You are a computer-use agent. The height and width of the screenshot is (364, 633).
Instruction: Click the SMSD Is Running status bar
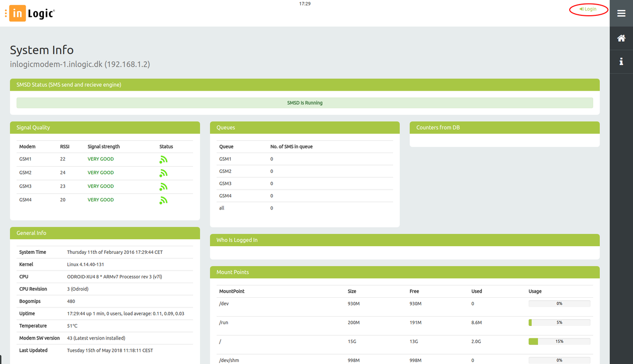[305, 103]
